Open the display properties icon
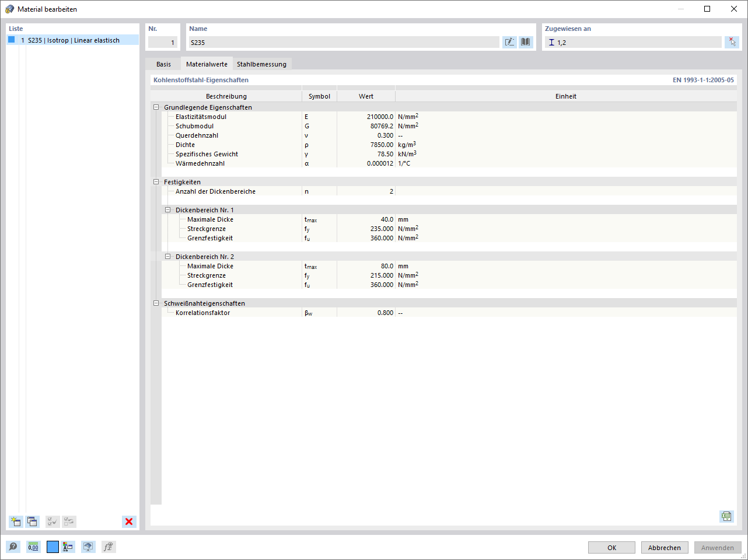 pos(68,547)
